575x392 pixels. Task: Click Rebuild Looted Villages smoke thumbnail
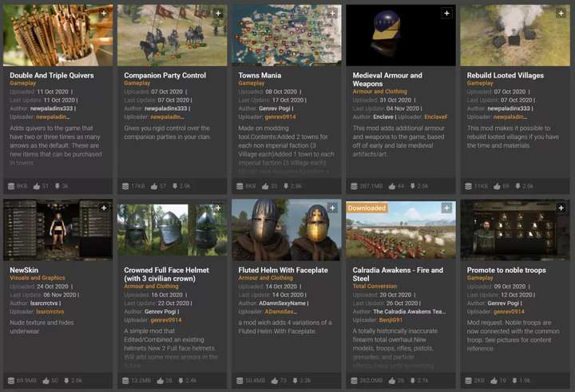pos(515,36)
